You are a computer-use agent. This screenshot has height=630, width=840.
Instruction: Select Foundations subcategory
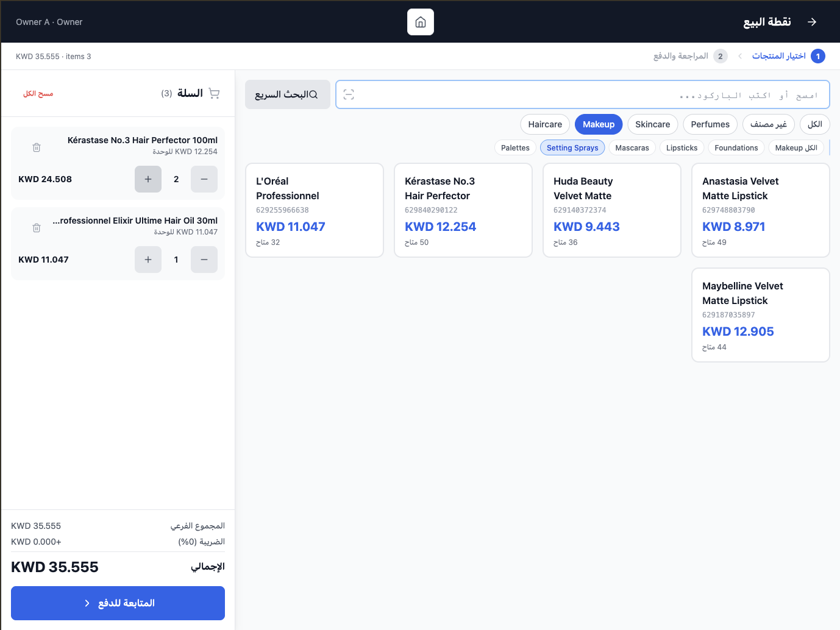pyautogui.click(x=736, y=148)
